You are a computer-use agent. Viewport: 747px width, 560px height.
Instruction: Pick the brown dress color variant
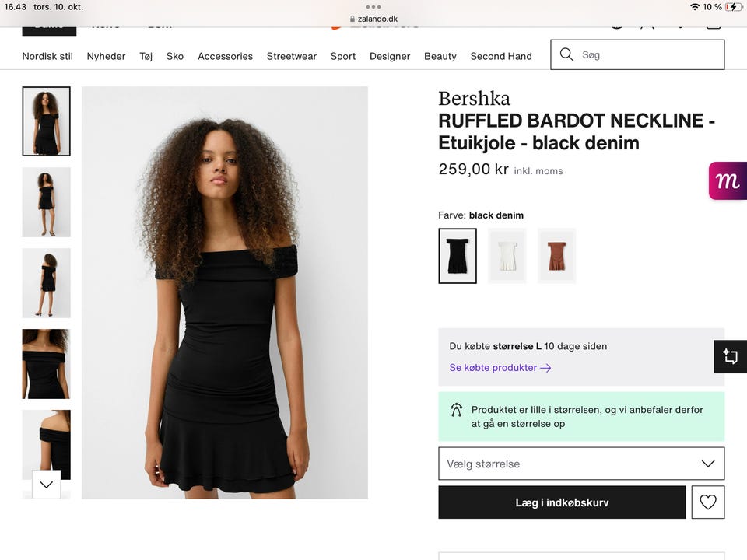[x=557, y=256]
